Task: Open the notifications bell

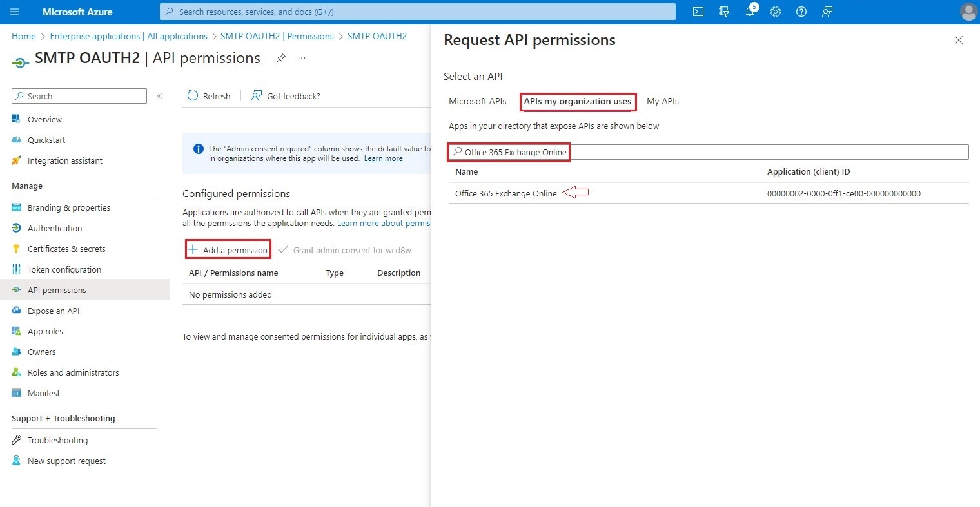Action: pyautogui.click(x=749, y=12)
